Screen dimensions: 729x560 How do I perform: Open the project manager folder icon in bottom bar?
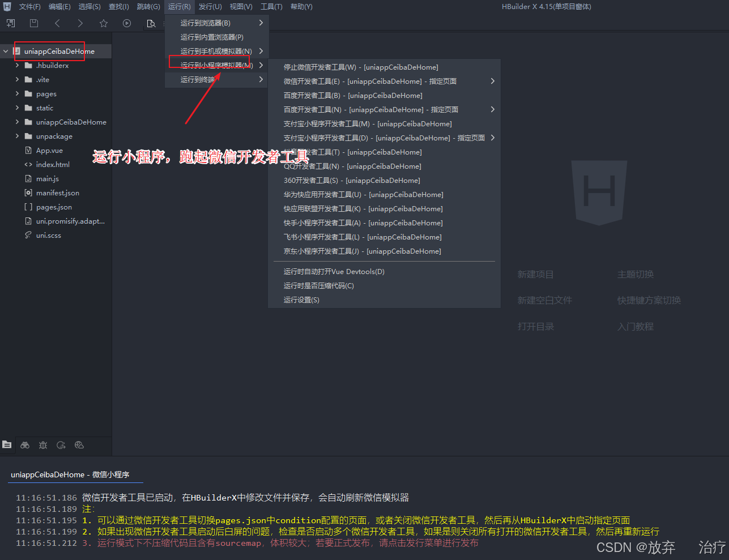click(7, 445)
